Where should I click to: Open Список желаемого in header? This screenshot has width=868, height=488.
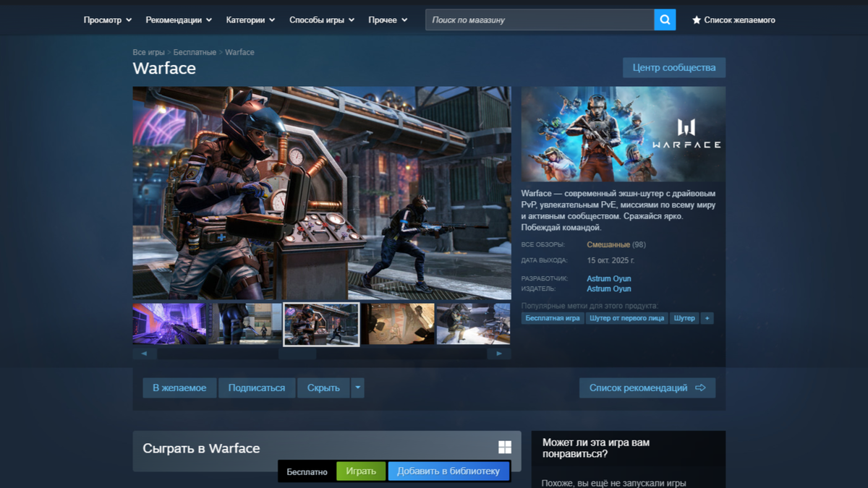pyautogui.click(x=739, y=20)
